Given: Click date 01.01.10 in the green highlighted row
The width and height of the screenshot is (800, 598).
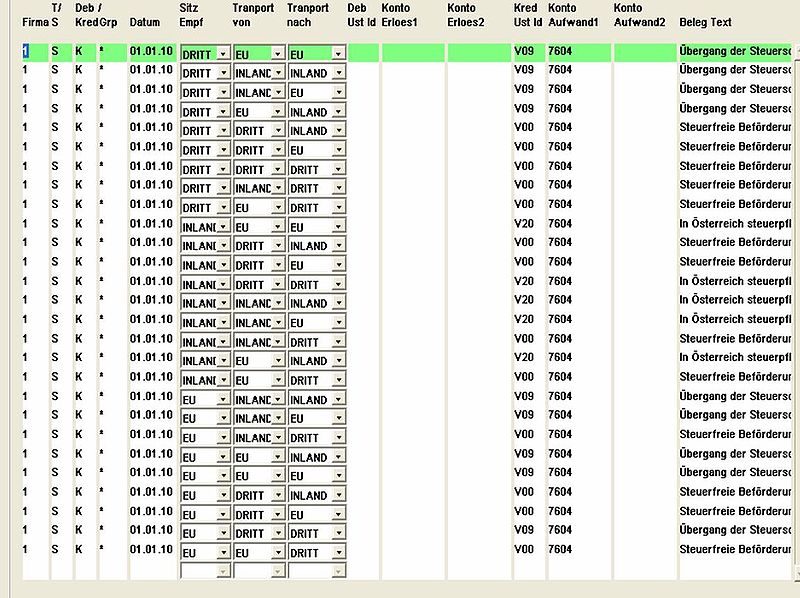Looking at the screenshot, I should pos(151,51).
